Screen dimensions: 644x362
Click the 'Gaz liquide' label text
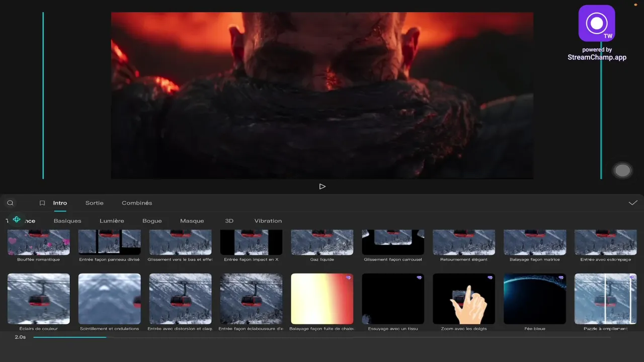click(322, 259)
